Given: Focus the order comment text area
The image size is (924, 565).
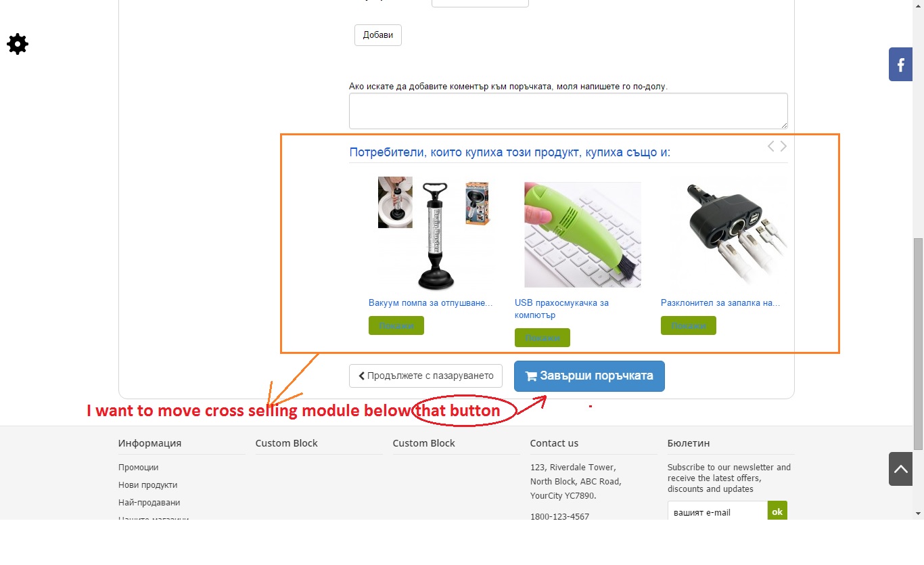Looking at the screenshot, I should (568, 111).
